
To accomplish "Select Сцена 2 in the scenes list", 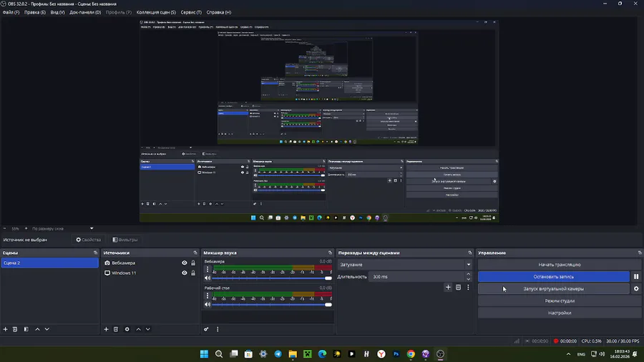I will point(49,263).
